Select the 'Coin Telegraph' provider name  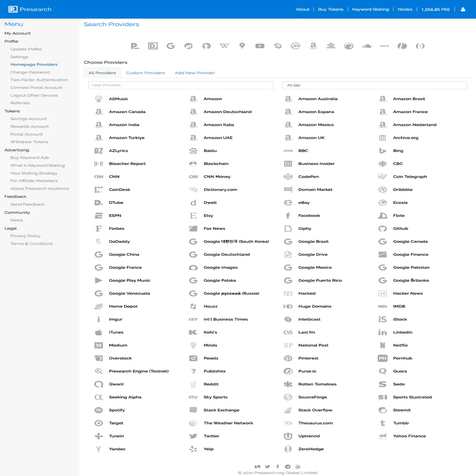(410, 177)
